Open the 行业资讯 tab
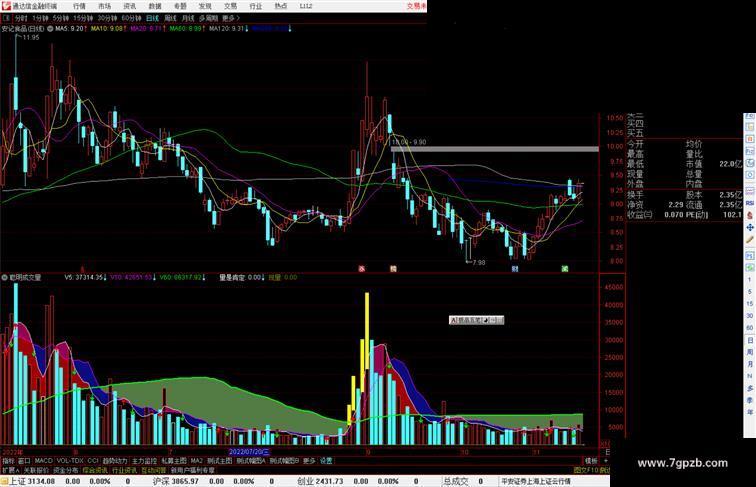The width and height of the screenshot is (756, 487). [x=124, y=470]
